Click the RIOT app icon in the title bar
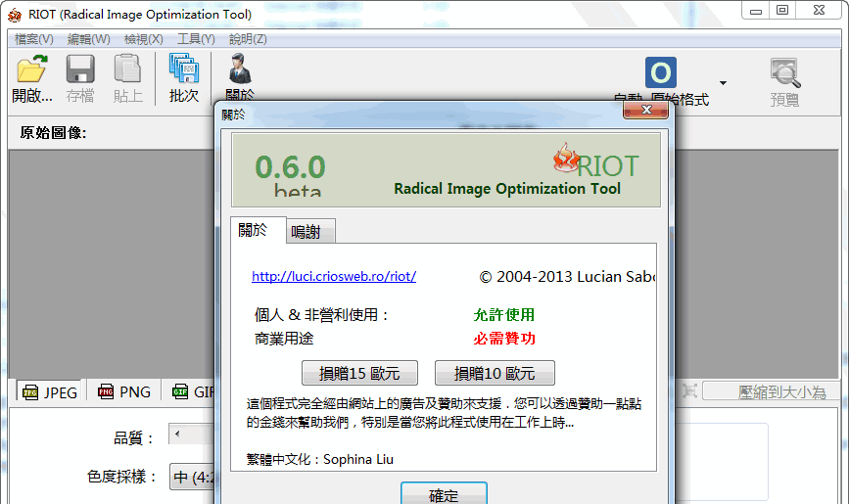This screenshot has height=504, width=849. (15, 15)
